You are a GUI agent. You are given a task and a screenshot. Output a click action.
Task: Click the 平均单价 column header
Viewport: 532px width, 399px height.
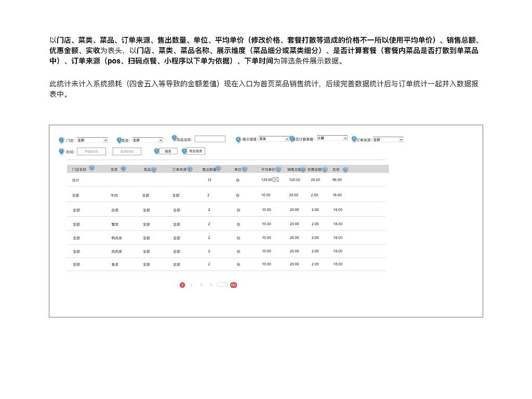(268, 169)
